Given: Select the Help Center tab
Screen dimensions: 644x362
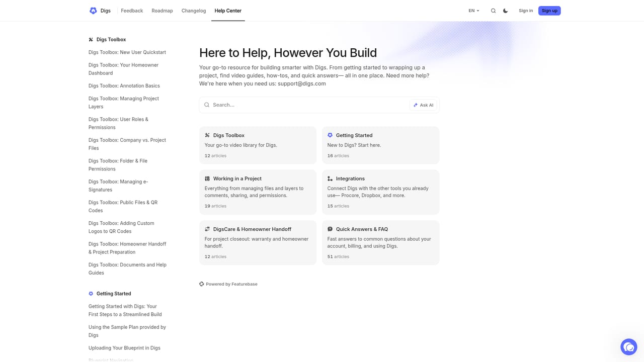Looking at the screenshot, I should (228, 11).
